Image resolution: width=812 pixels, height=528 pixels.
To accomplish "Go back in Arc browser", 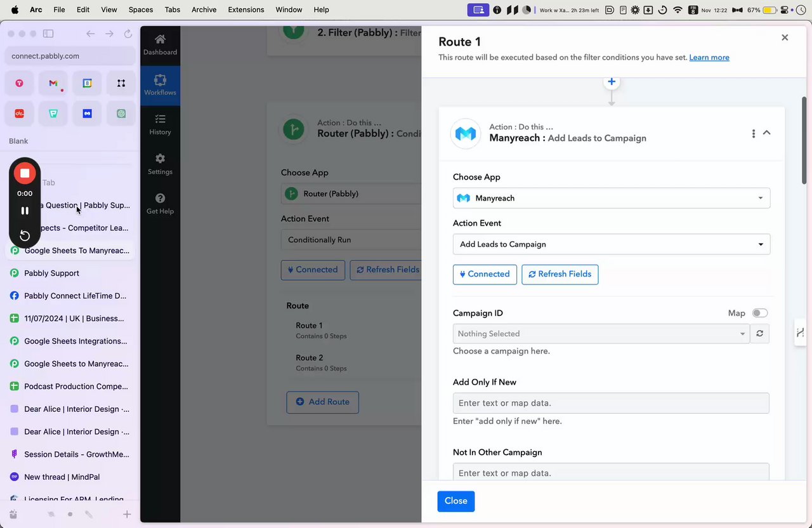I will pos(91,34).
